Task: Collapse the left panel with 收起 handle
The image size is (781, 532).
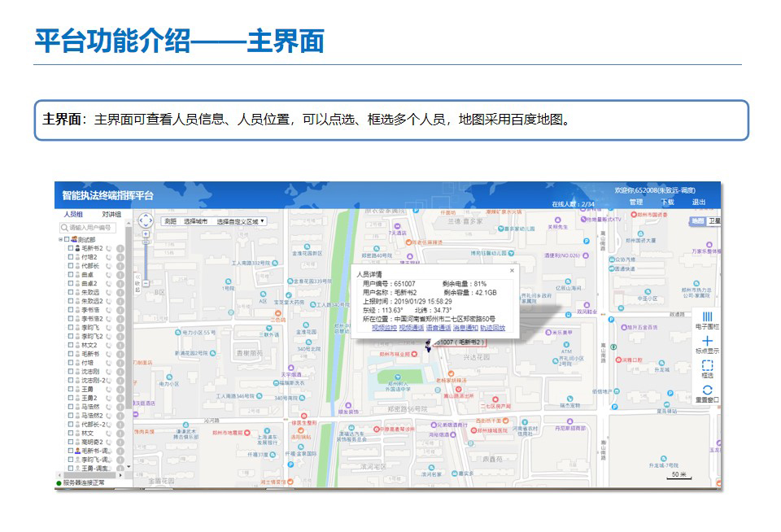Action: [137, 285]
